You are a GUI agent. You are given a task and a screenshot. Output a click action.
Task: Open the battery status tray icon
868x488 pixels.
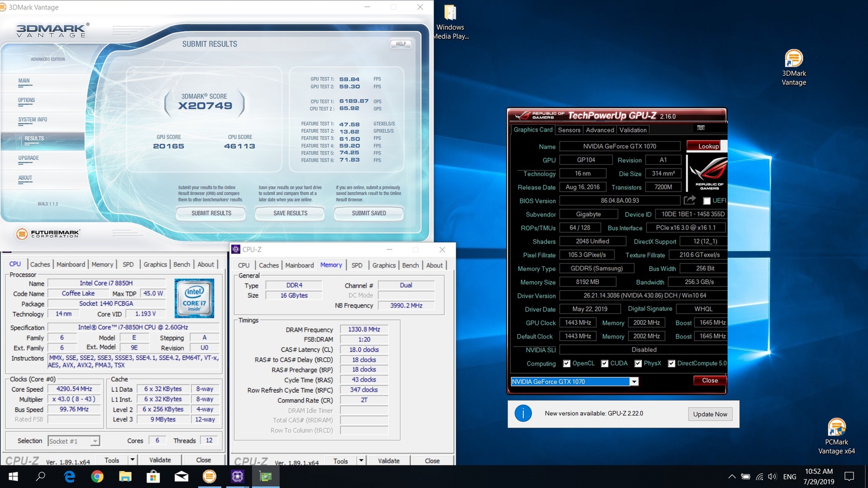745,477
